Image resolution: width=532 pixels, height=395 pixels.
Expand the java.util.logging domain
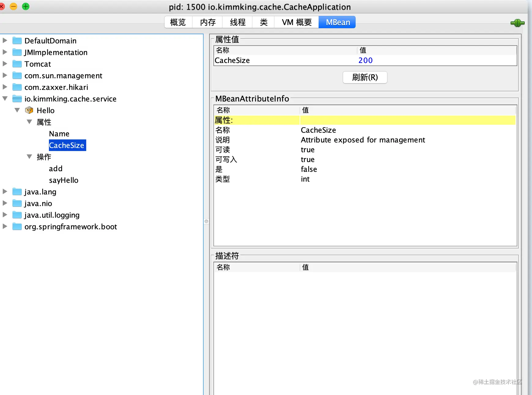tap(5, 215)
